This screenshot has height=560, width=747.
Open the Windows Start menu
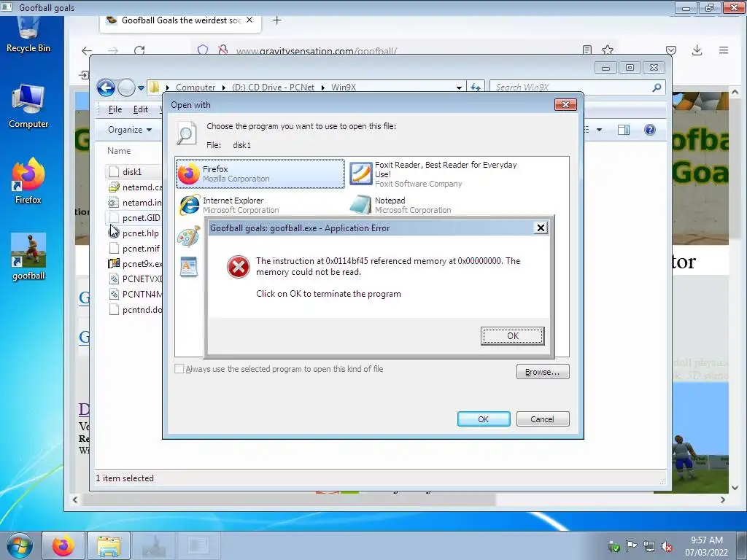pos(19,546)
